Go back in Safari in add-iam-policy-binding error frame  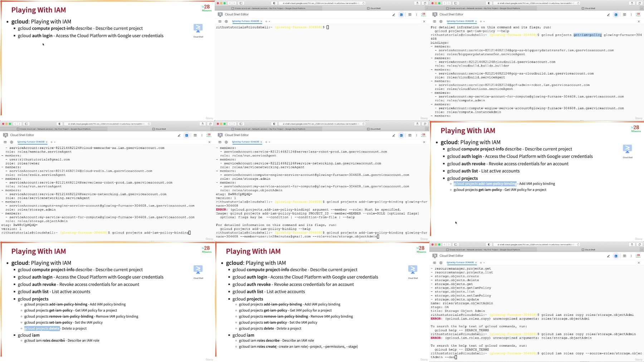coord(230,124)
